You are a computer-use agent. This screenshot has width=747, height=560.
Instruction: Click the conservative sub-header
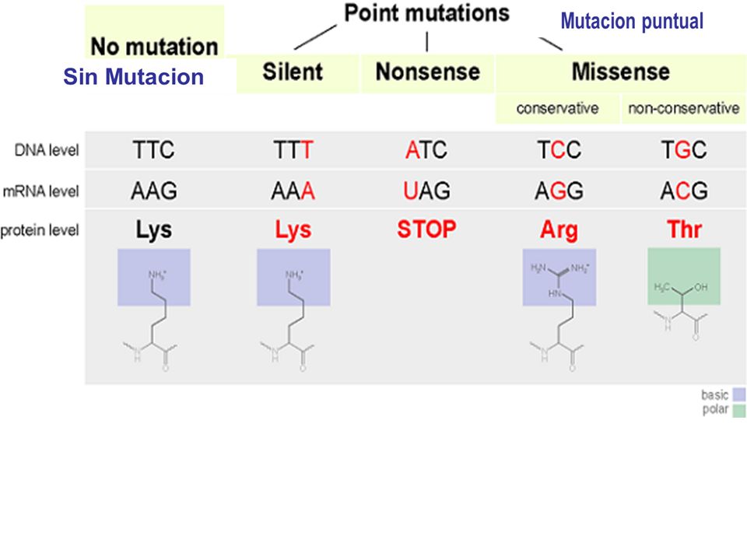557,109
